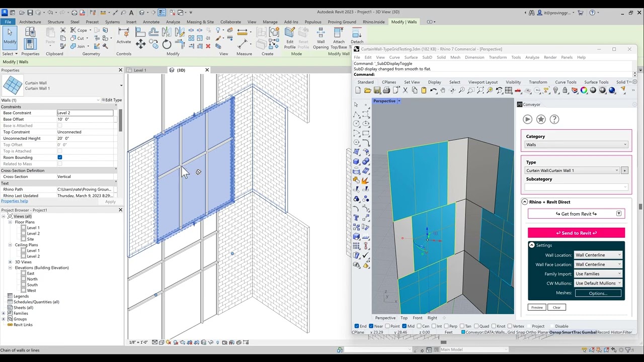Open the Revit Architecture ribbon tab
This screenshot has height=362, width=644.
tap(30, 22)
